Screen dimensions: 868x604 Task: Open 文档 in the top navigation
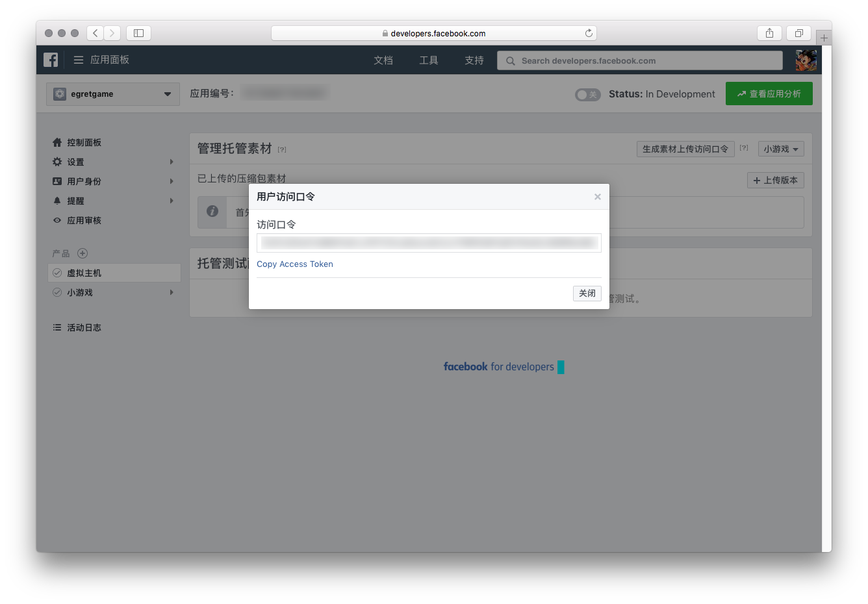[383, 60]
